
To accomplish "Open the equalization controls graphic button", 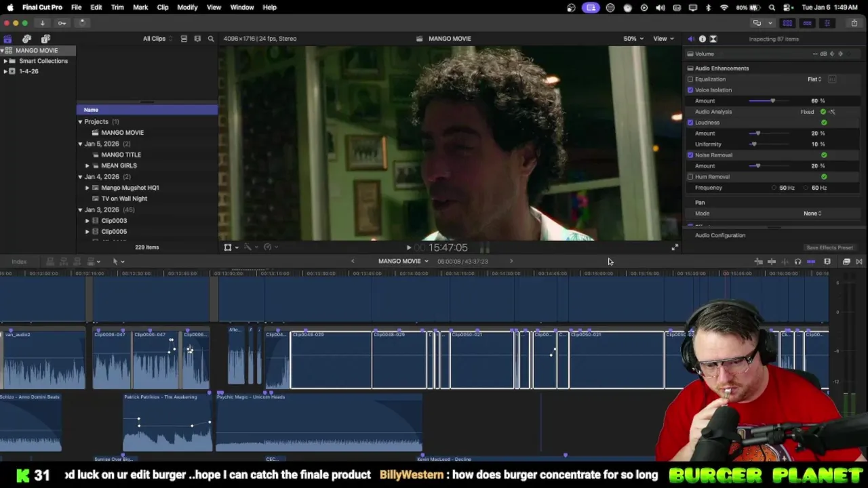I will click(832, 79).
